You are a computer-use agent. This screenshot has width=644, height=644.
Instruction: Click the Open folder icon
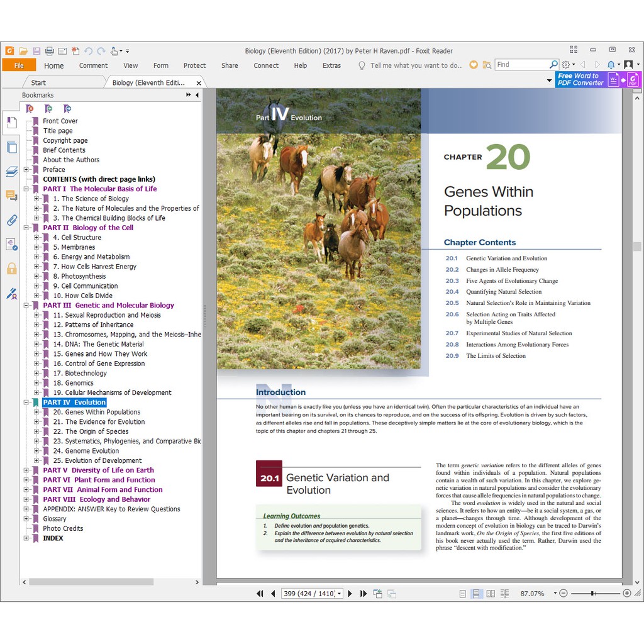click(x=23, y=51)
